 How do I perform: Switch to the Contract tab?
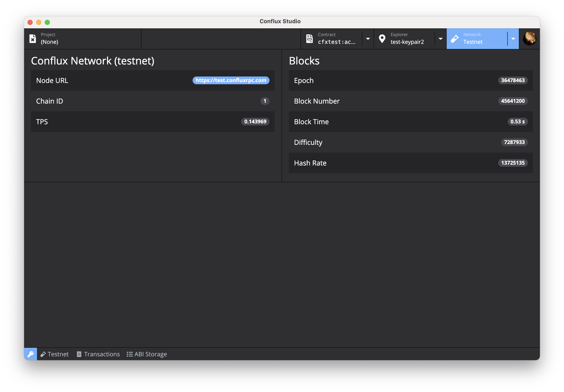[336, 38]
